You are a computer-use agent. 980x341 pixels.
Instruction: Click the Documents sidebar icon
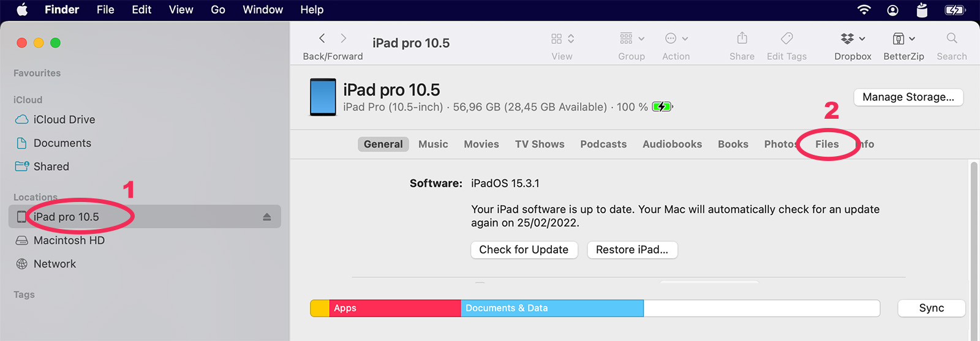(x=21, y=143)
